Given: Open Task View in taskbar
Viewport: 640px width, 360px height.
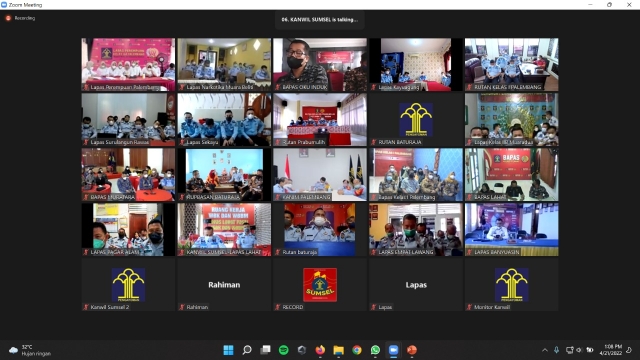Looking at the screenshot, I should click(x=266, y=350).
